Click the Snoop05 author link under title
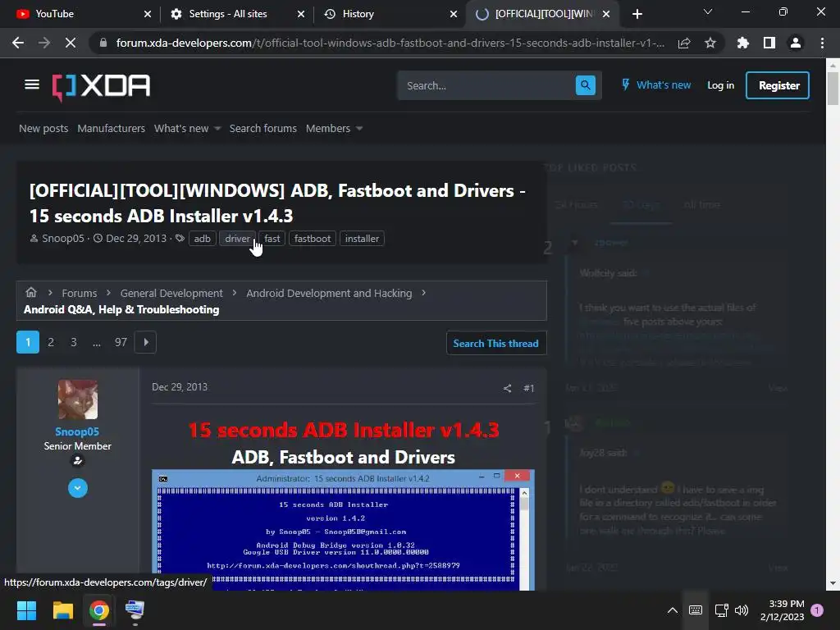The image size is (840, 630). [x=63, y=239]
